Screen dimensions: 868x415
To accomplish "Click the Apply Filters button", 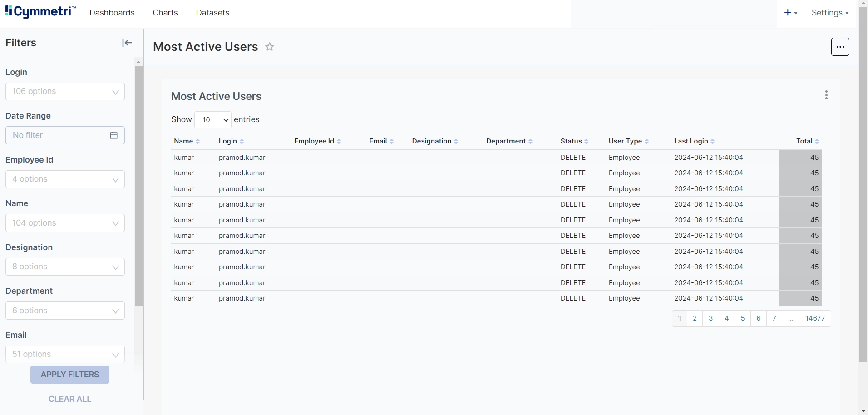I will 70,375.
